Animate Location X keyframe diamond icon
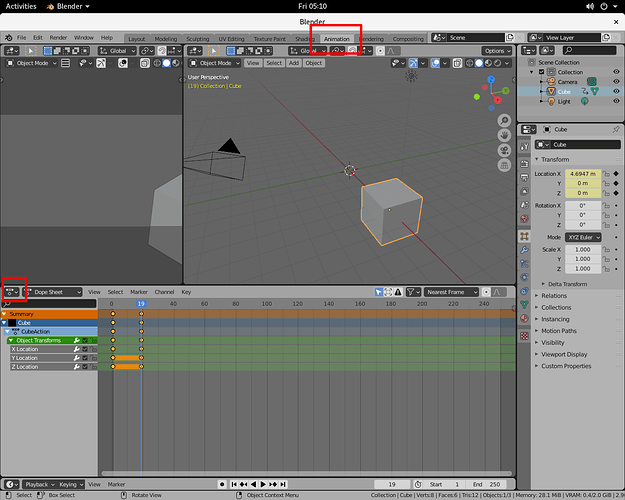625x500 pixels. [x=616, y=173]
